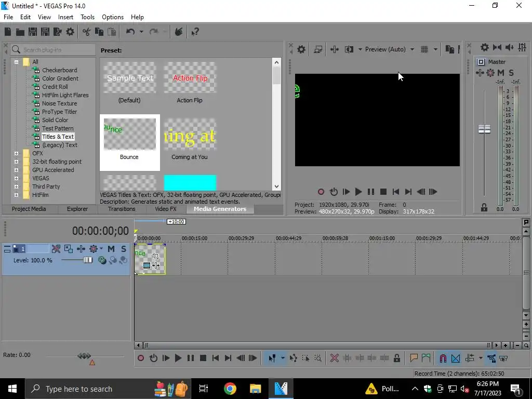The height and width of the screenshot is (399, 532).
Task: Expand the Third Party folder
Action: (x=16, y=187)
